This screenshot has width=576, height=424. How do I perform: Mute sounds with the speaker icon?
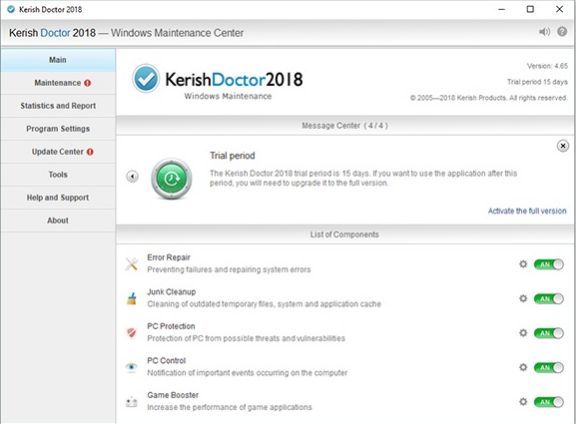(544, 32)
